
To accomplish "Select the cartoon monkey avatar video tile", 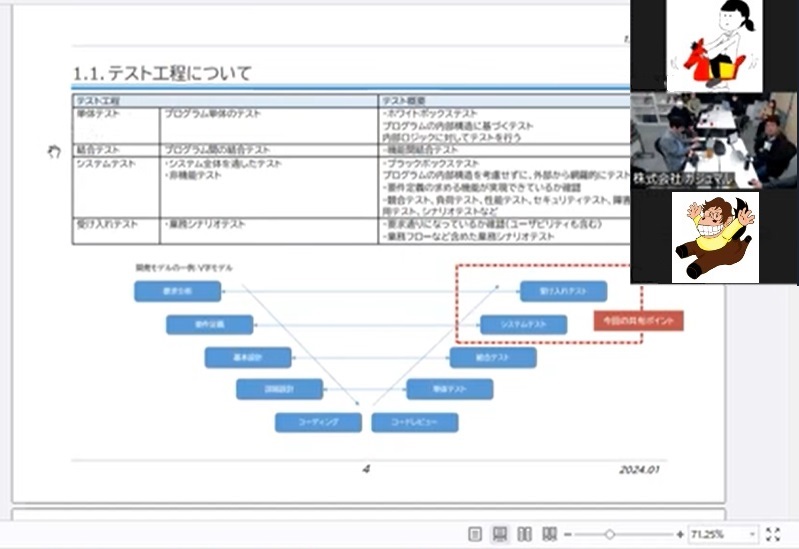I will click(714, 236).
